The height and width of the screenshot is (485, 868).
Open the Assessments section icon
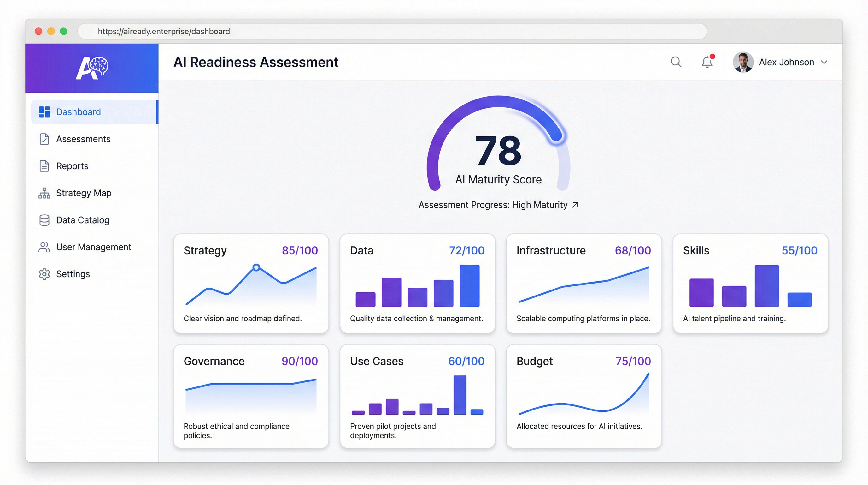click(44, 139)
